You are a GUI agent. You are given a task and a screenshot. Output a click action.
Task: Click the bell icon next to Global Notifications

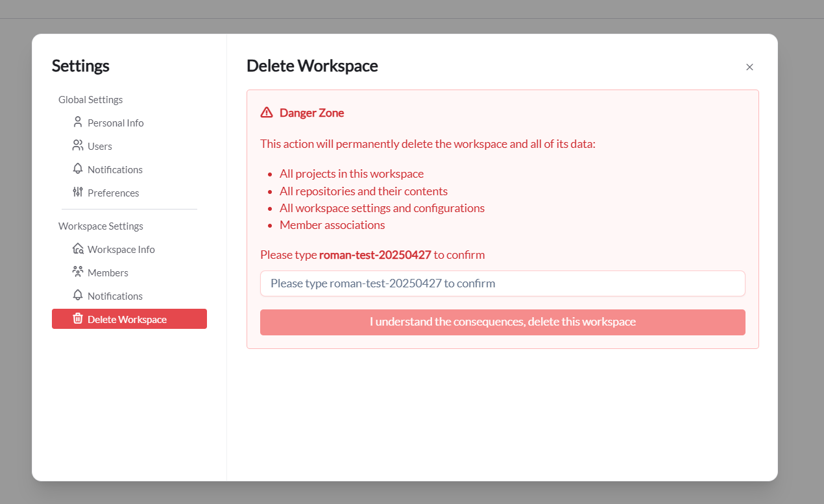click(77, 169)
